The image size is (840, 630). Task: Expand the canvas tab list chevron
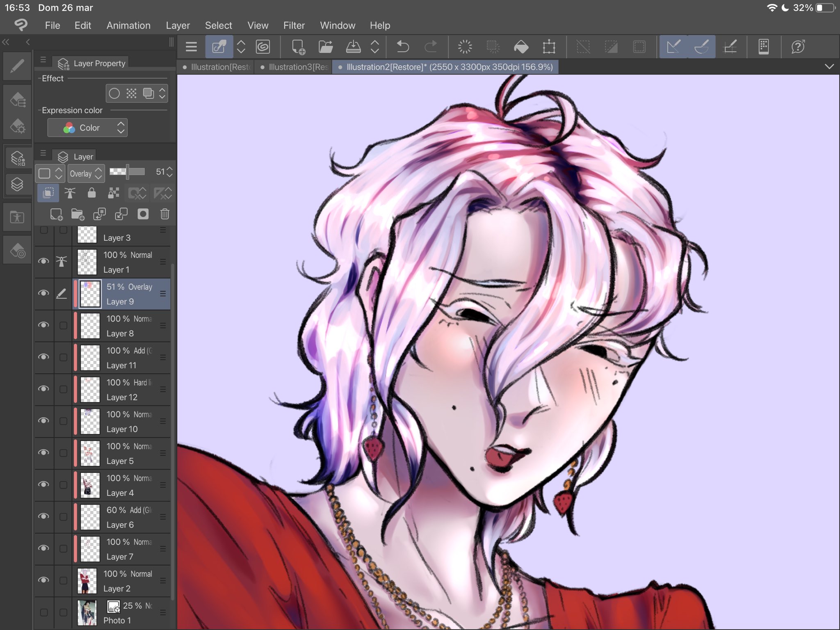tap(829, 67)
